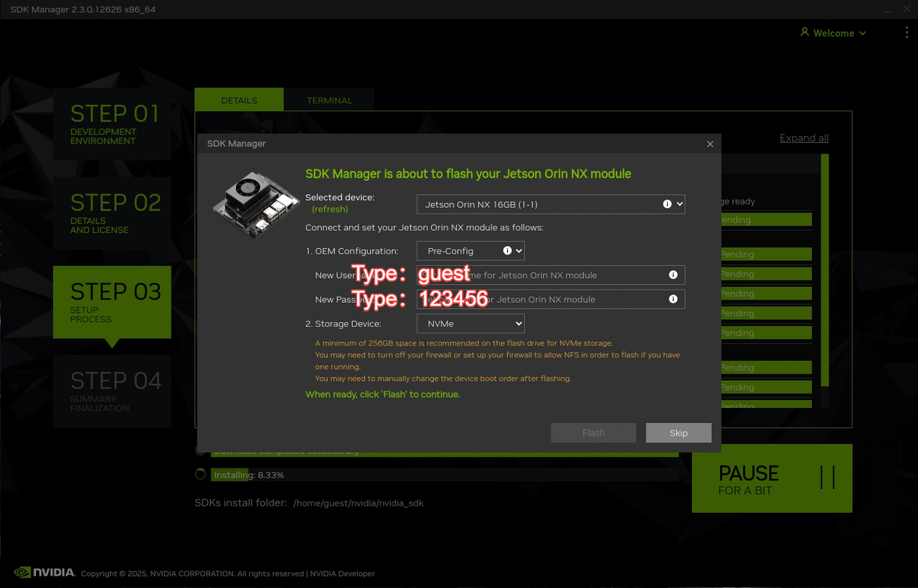Click the (refresh) link under Selected device
Screen dimensions: 918x588
coord(330,209)
